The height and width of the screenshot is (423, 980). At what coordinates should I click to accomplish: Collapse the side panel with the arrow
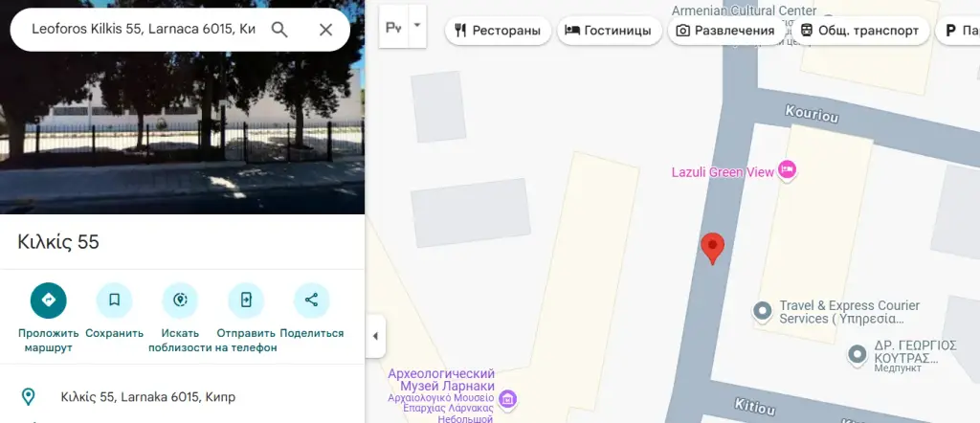375,336
